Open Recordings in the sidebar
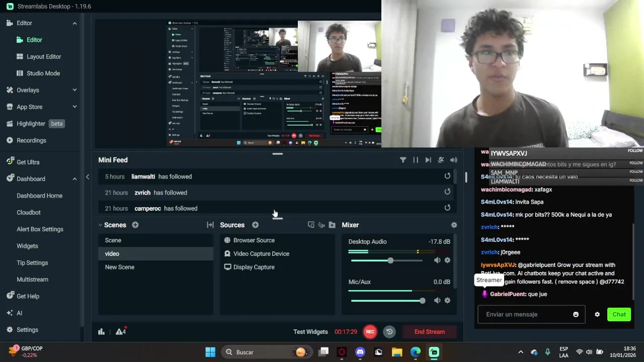 pos(31,140)
